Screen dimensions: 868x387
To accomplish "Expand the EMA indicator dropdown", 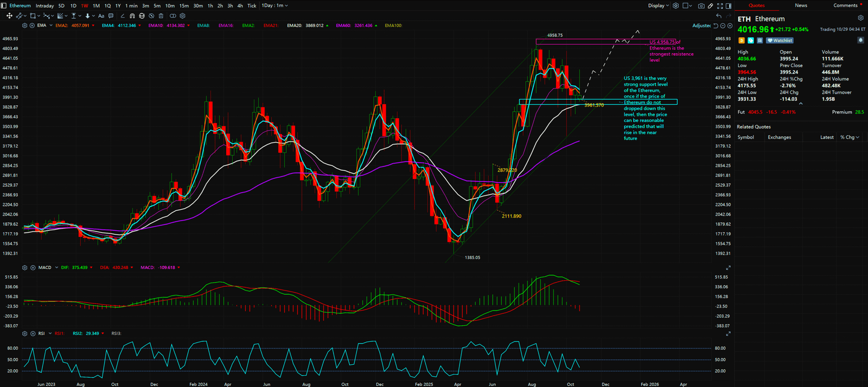I will pyautogui.click(x=51, y=25).
